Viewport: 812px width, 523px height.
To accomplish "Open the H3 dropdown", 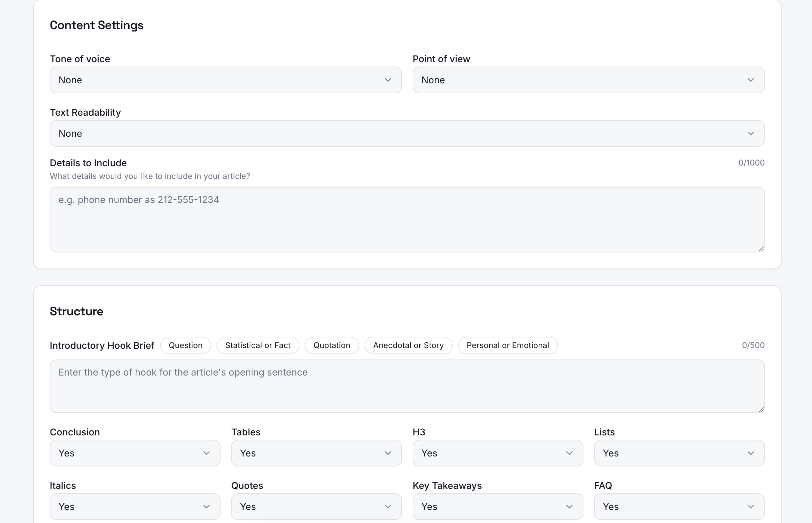I will [x=497, y=453].
